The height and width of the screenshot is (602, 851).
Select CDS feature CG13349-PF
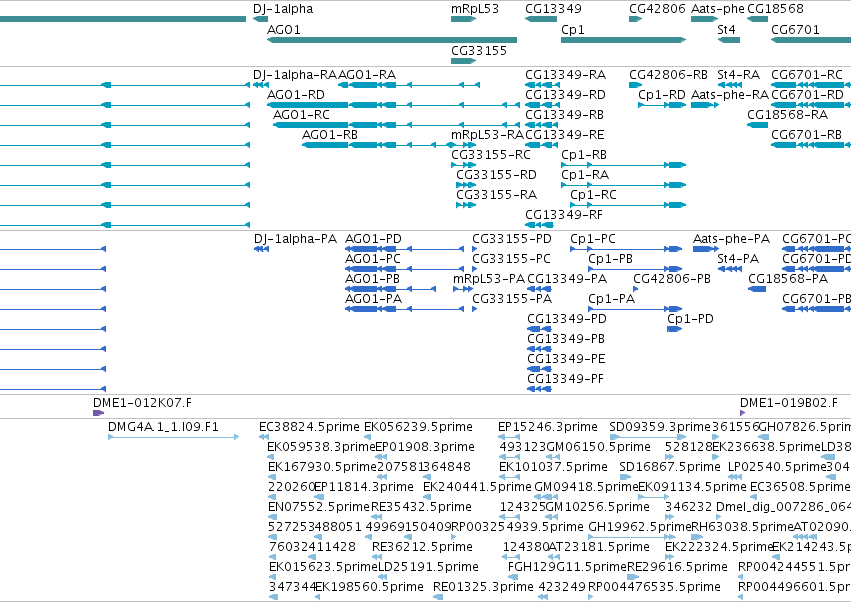(539, 389)
